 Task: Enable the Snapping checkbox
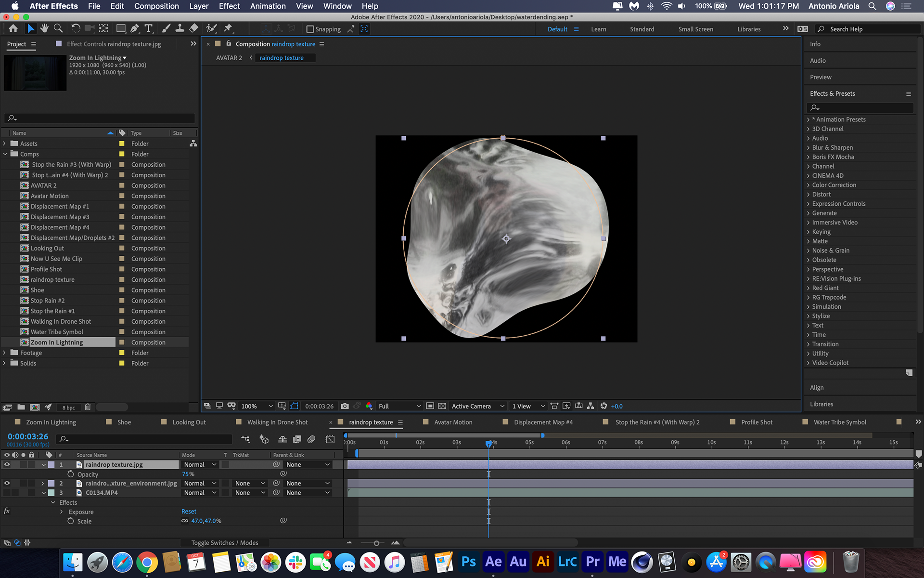(310, 29)
